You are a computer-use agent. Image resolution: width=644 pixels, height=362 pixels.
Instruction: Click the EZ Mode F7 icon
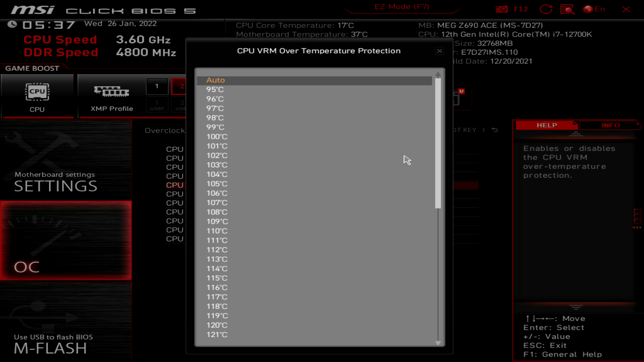[x=401, y=7]
